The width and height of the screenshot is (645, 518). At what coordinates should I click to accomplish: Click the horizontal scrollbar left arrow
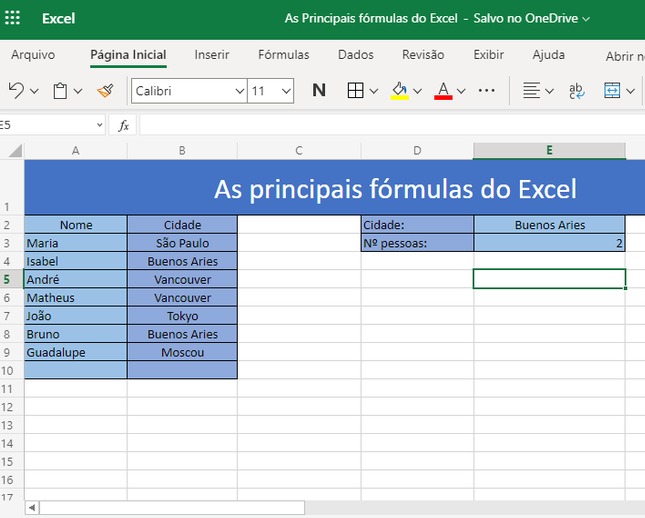tap(32, 508)
